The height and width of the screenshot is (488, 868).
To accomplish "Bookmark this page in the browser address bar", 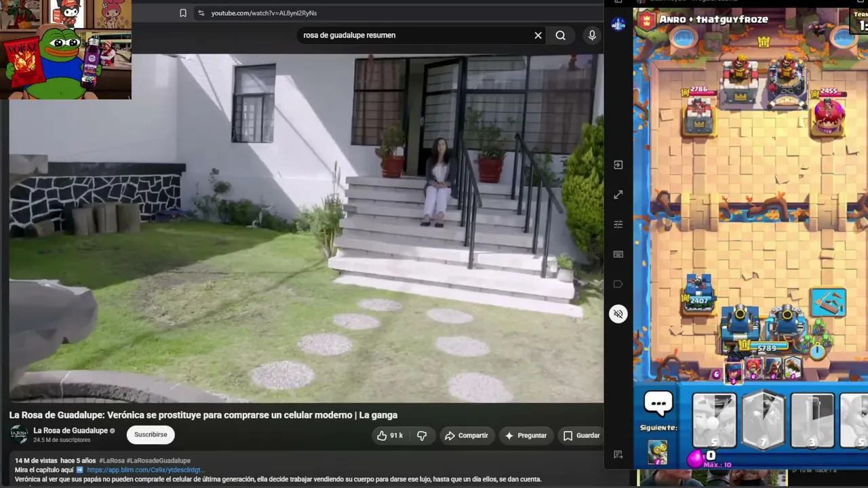I will pyautogui.click(x=183, y=13).
